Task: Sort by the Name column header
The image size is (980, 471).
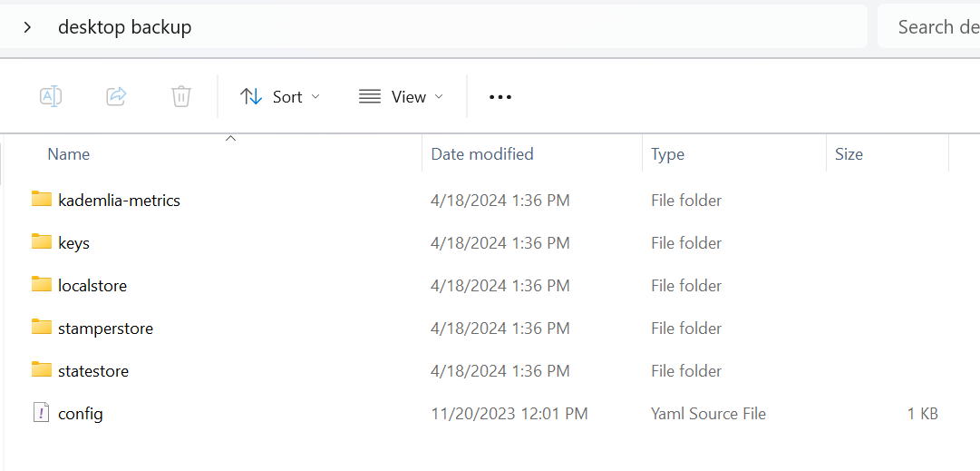Action: 69,154
